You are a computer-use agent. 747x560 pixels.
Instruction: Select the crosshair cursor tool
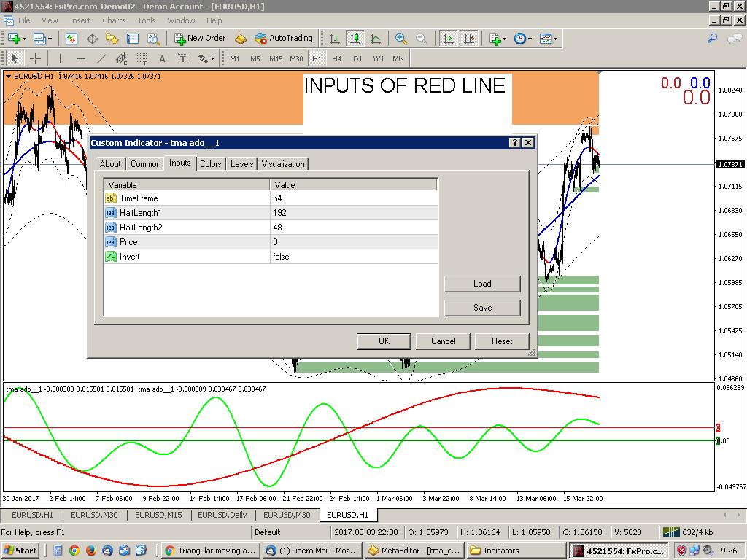[35, 59]
